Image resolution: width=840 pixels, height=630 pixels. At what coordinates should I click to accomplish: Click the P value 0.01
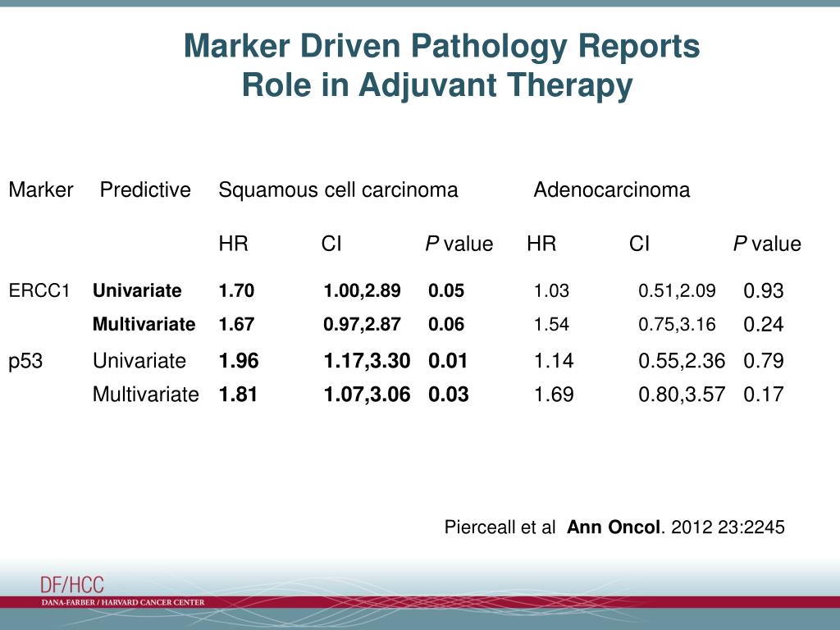[x=448, y=361]
